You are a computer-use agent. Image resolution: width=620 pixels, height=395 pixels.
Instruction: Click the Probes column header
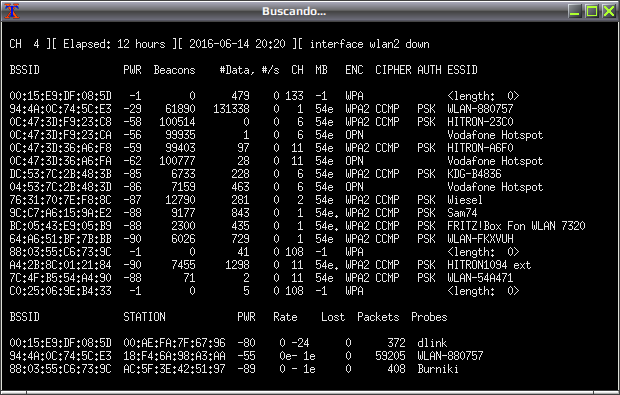pyautogui.click(x=429, y=317)
